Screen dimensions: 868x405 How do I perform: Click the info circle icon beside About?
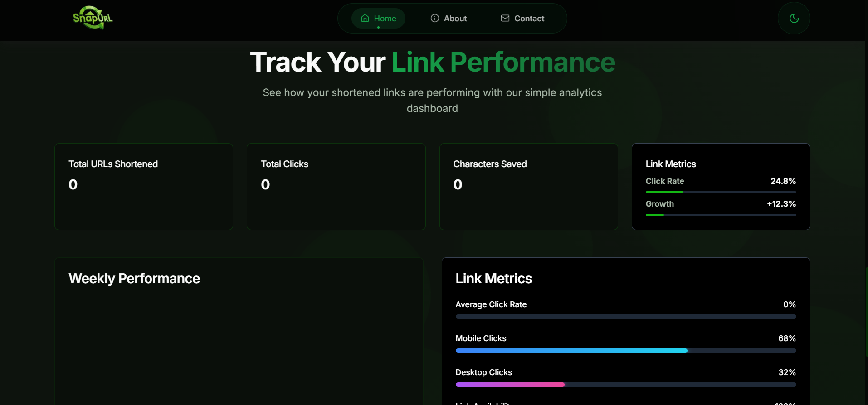(x=434, y=18)
